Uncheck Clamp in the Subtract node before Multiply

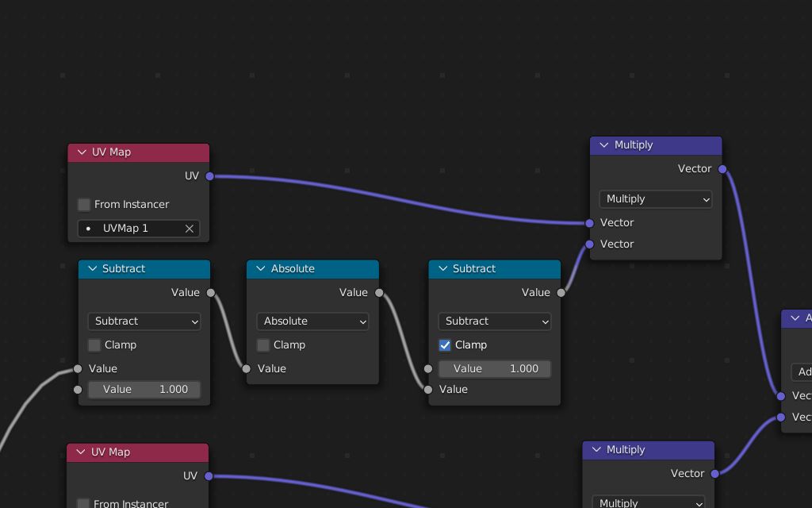(445, 345)
